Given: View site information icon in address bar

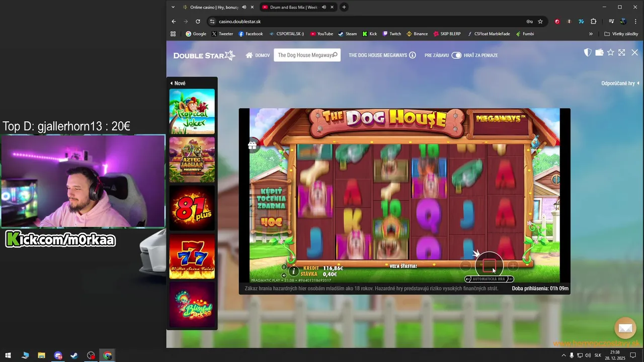Looking at the screenshot, I should [x=212, y=22].
